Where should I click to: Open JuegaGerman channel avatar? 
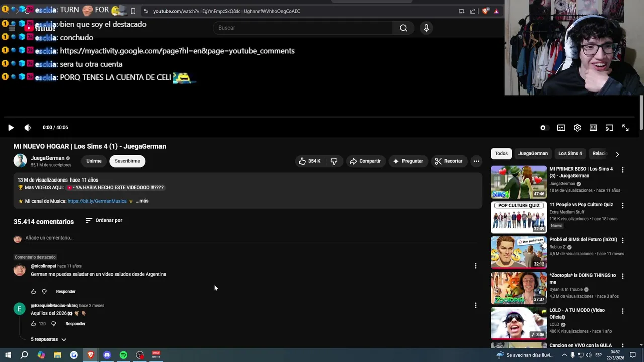[20, 161]
